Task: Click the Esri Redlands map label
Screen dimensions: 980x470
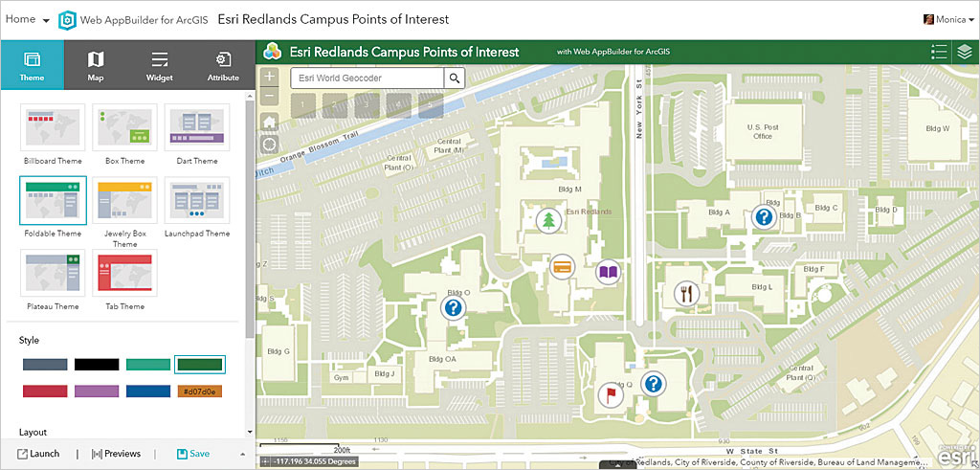Action: [589, 212]
